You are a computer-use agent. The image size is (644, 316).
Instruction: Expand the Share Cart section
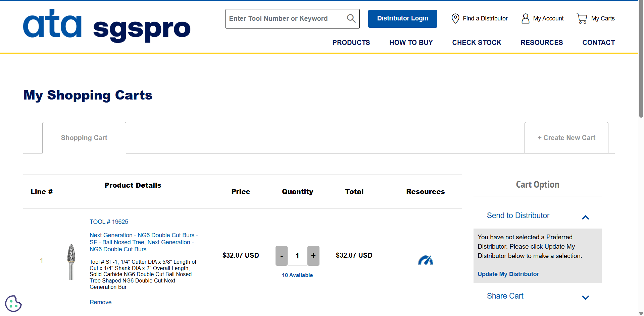(585, 298)
